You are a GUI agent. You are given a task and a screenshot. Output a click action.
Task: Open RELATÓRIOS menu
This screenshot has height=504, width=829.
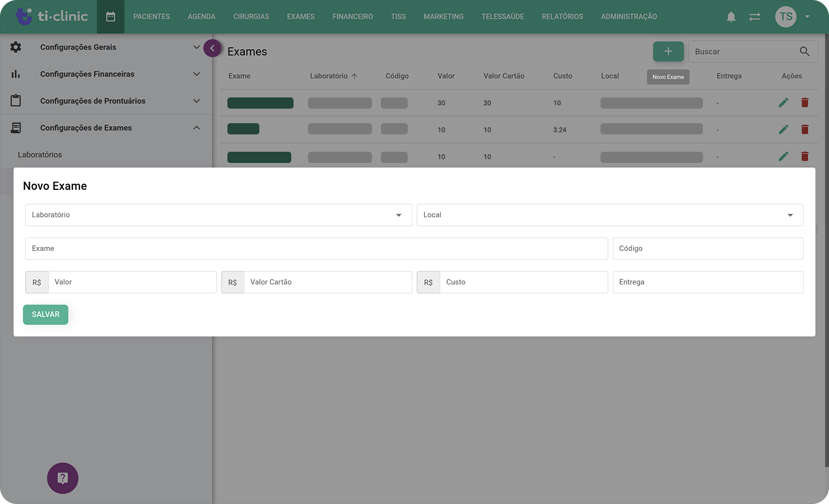562,17
